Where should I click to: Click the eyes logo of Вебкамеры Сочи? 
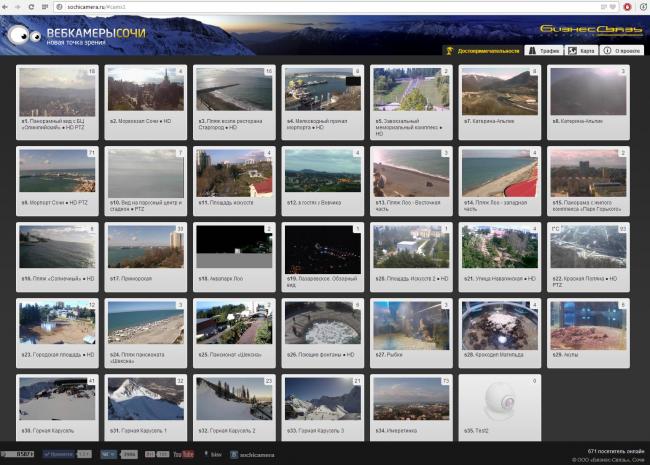(x=24, y=35)
